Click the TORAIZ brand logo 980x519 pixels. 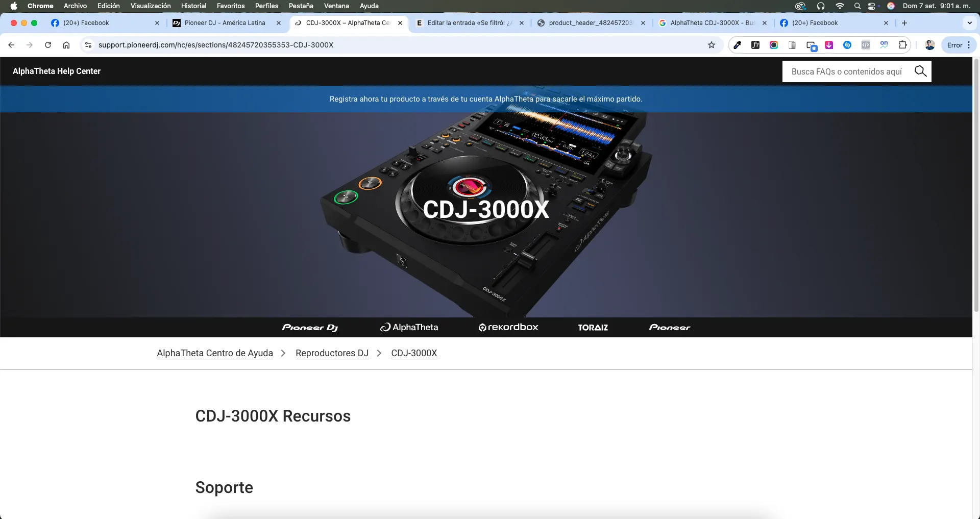593,327
